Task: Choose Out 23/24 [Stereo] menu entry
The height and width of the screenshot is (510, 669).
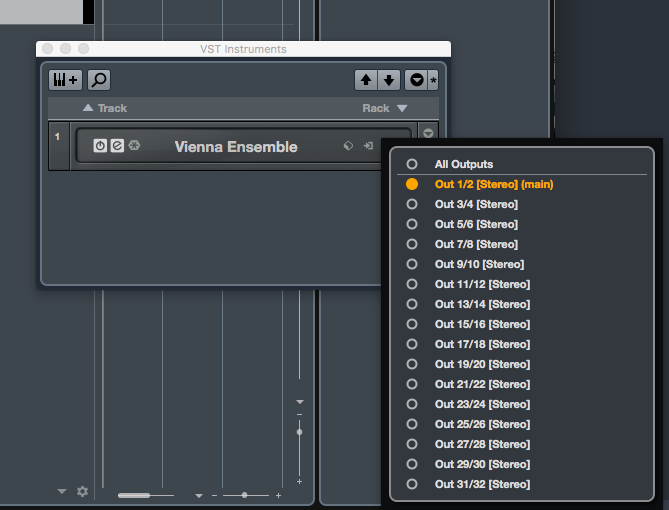Action: [522, 404]
